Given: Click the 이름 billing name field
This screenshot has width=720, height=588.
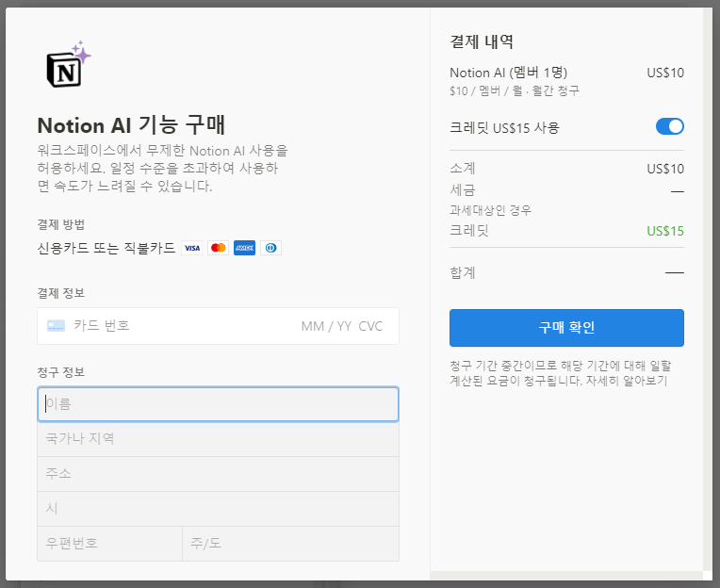Looking at the screenshot, I should (218, 404).
